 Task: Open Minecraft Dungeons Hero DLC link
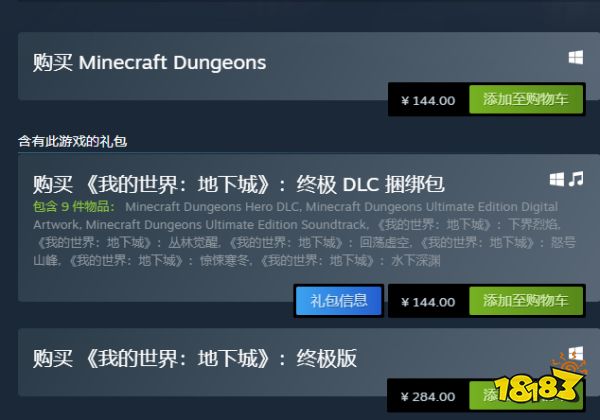[212, 207]
